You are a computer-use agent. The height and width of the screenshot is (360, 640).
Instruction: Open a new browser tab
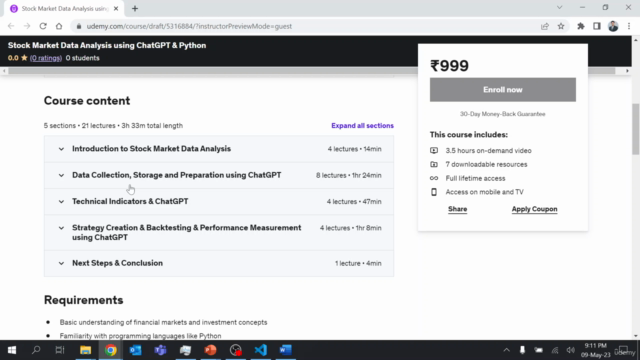tap(135, 9)
